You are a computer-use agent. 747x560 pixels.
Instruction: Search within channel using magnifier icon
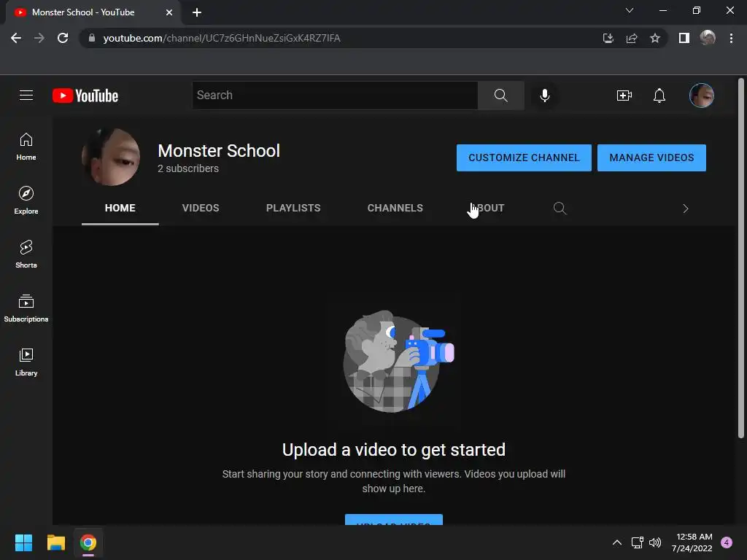point(560,208)
